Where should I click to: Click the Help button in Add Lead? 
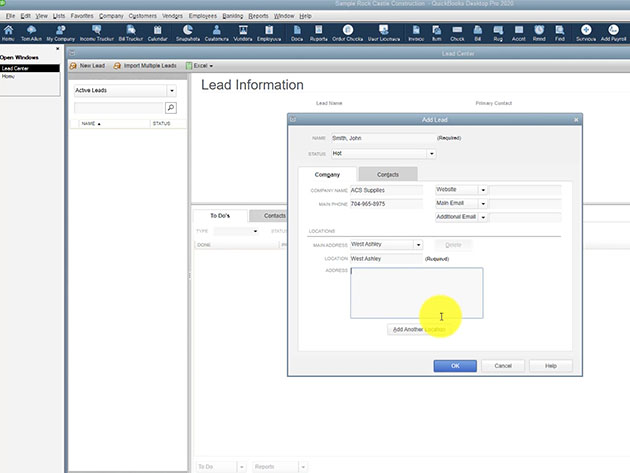(551, 366)
